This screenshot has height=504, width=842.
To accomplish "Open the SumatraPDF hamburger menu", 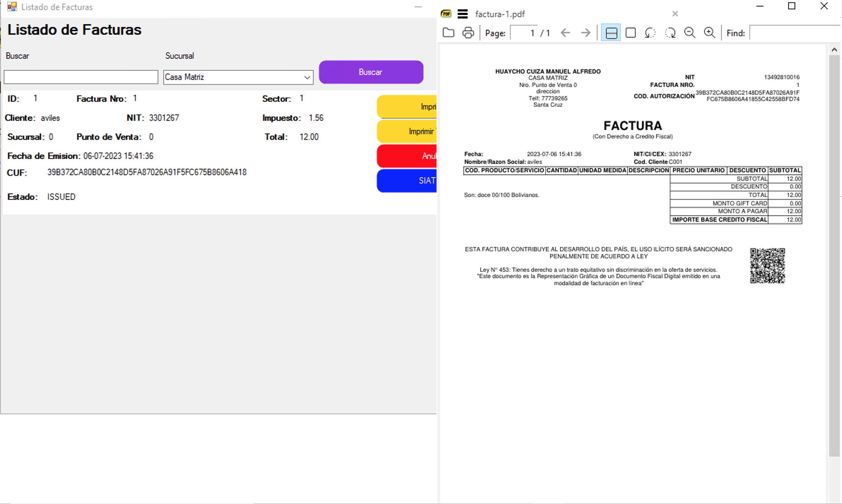I will (x=462, y=14).
